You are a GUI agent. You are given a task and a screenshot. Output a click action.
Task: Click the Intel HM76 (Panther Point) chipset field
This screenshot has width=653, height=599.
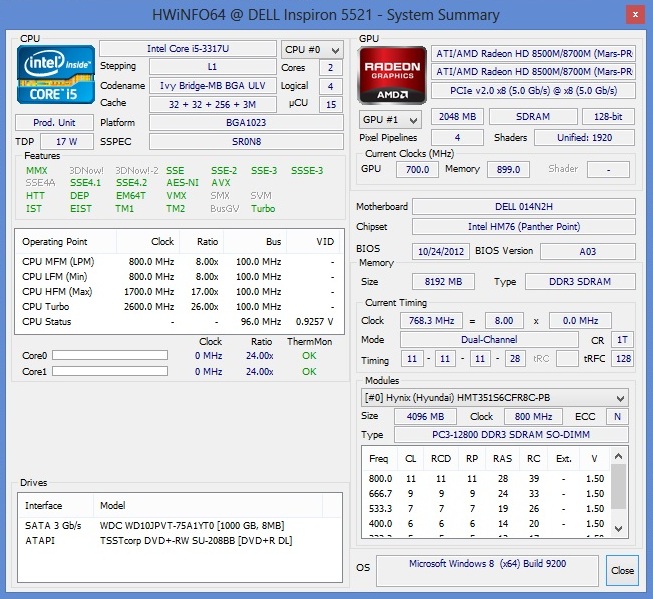pyautogui.click(x=524, y=227)
